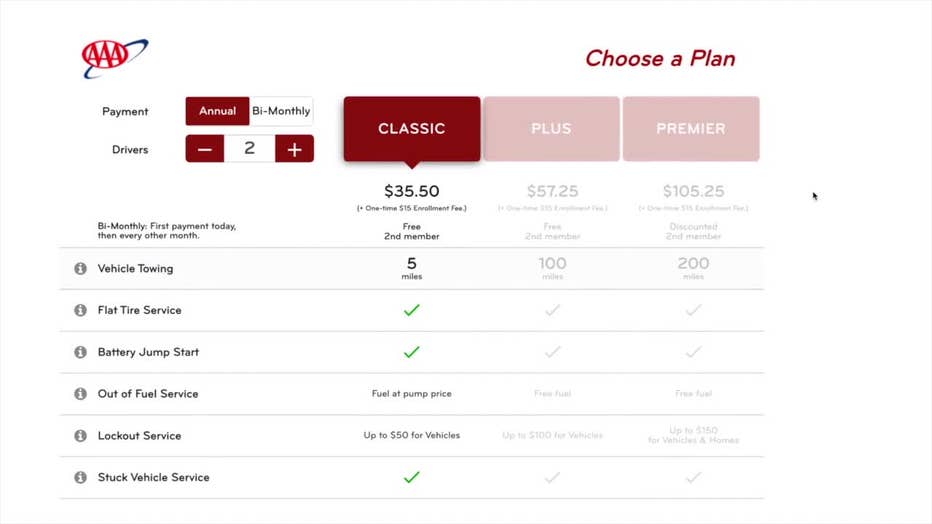Image resolution: width=932 pixels, height=524 pixels.
Task: Click Classic Flat Tire Service green checkmark
Action: point(411,310)
